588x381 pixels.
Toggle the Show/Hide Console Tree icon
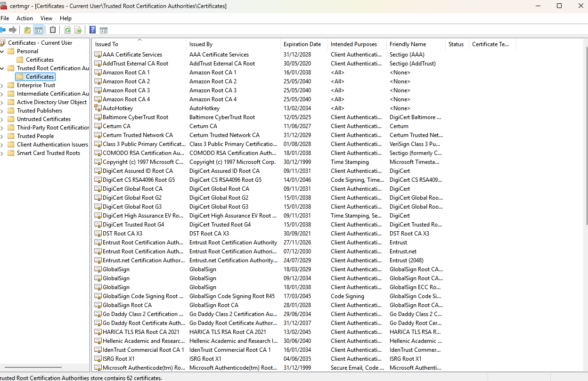click(x=39, y=30)
